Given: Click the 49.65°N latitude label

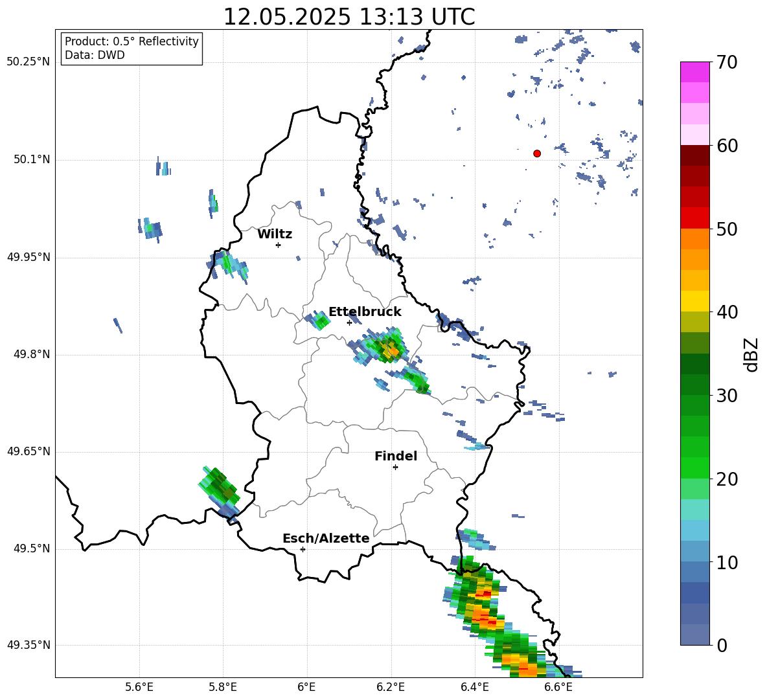Looking at the screenshot, I should (29, 451).
